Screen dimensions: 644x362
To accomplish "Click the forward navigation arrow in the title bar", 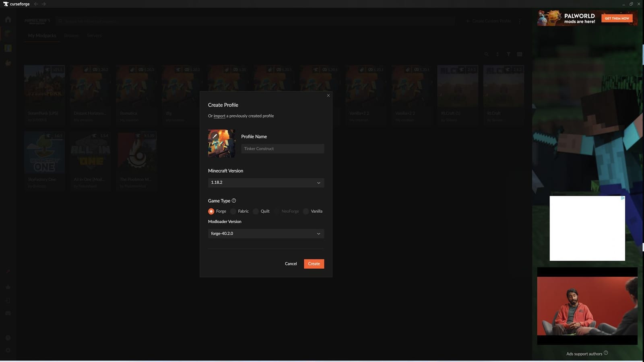I will (44, 4).
